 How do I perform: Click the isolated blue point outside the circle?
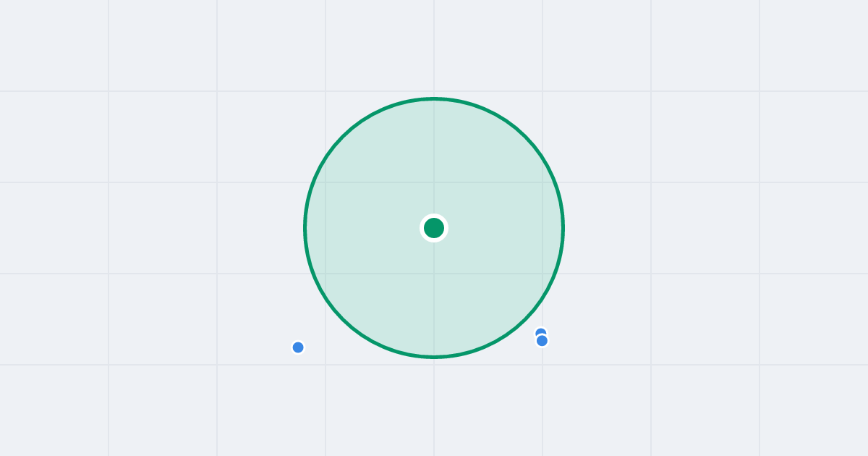(298, 347)
